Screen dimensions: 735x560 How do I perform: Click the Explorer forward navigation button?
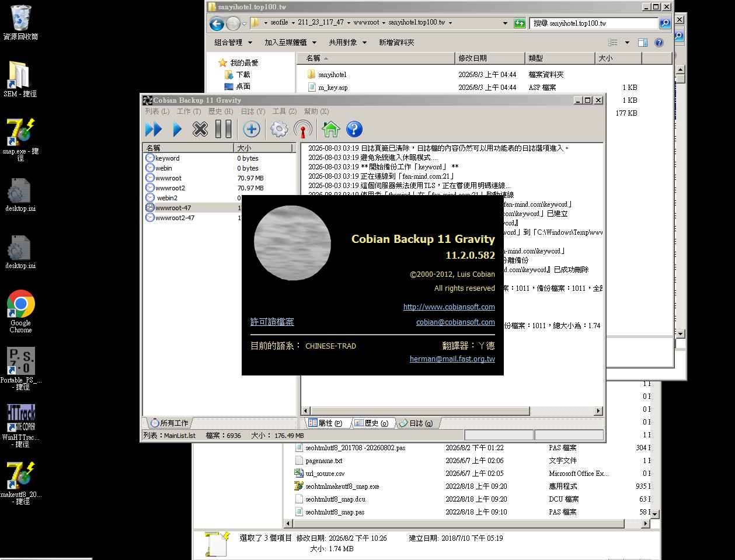(233, 24)
